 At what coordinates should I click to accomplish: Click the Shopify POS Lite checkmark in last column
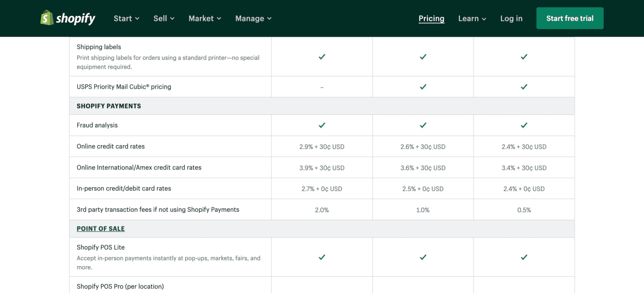coord(524,257)
